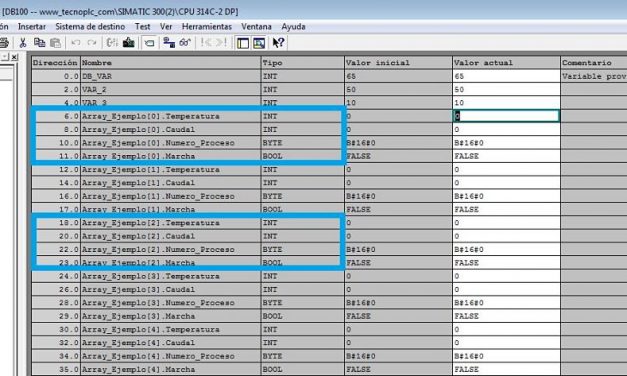Click the context help arrow-question icon
The width and height of the screenshot is (627, 376).
(278, 42)
